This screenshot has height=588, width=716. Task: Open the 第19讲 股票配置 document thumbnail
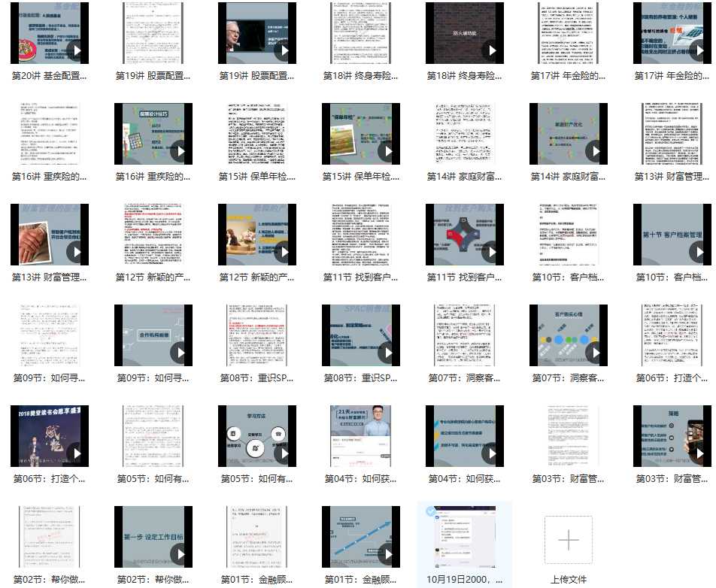click(153, 33)
